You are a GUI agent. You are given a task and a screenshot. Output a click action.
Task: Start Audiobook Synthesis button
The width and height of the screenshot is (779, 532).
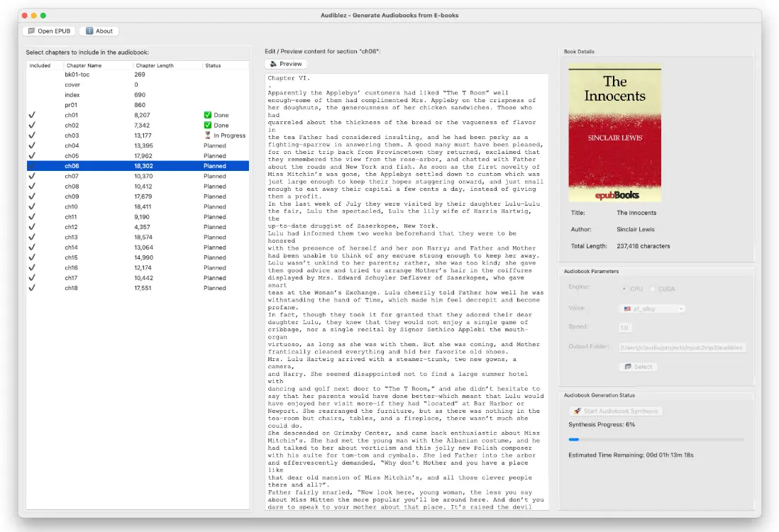(x=616, y=411)
